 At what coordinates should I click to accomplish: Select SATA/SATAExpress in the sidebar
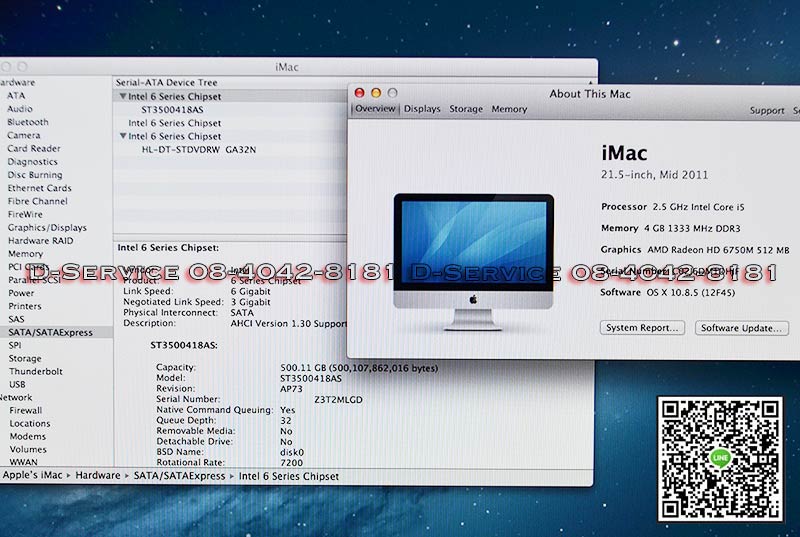tap(50, 333)
